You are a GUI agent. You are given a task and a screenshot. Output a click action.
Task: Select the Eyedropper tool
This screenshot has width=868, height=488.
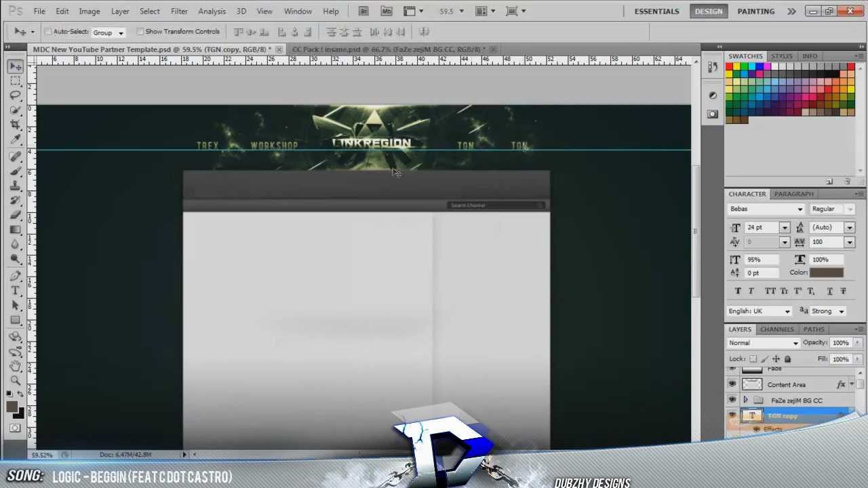(16, 140)
